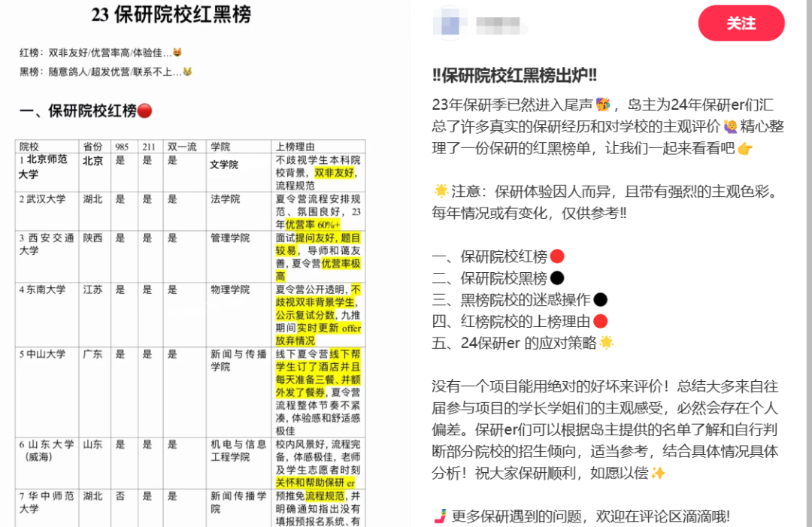The height and width of the screenshot is (527, 812).
Task: Click the 上榜理由 column header
Action: tap(319, 147)
